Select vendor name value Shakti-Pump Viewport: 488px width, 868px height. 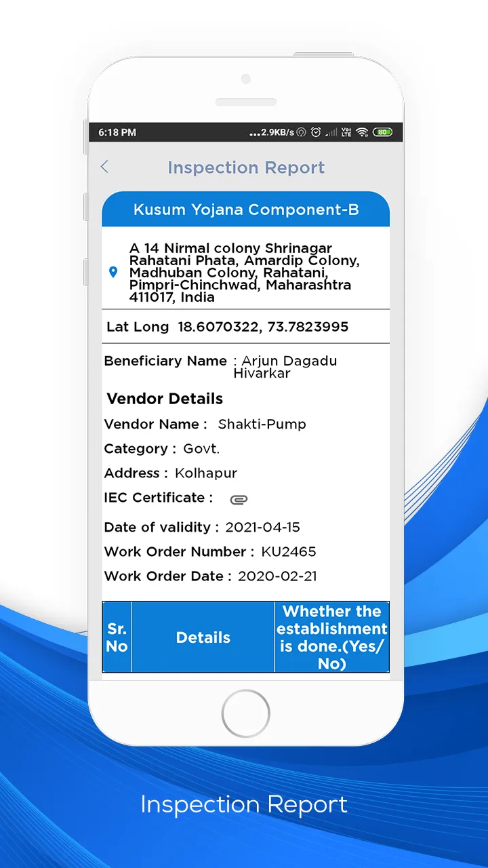[x=262, y=425]
